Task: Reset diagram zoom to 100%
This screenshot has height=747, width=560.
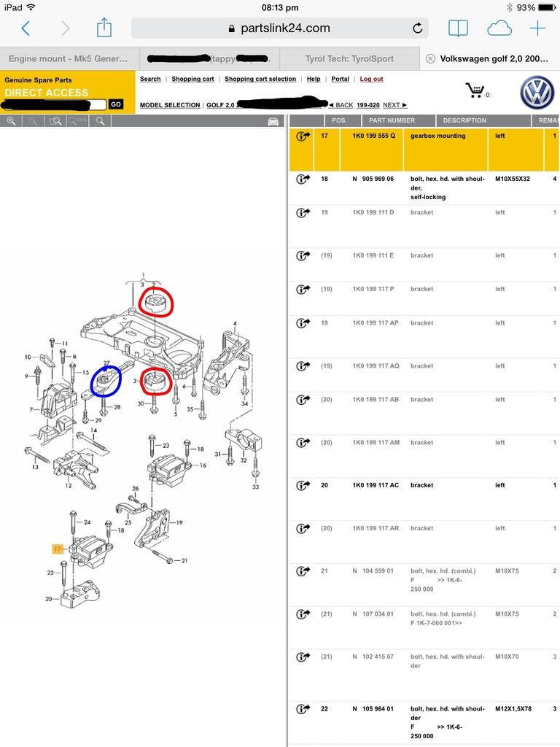Action: [x=77, y=121]
